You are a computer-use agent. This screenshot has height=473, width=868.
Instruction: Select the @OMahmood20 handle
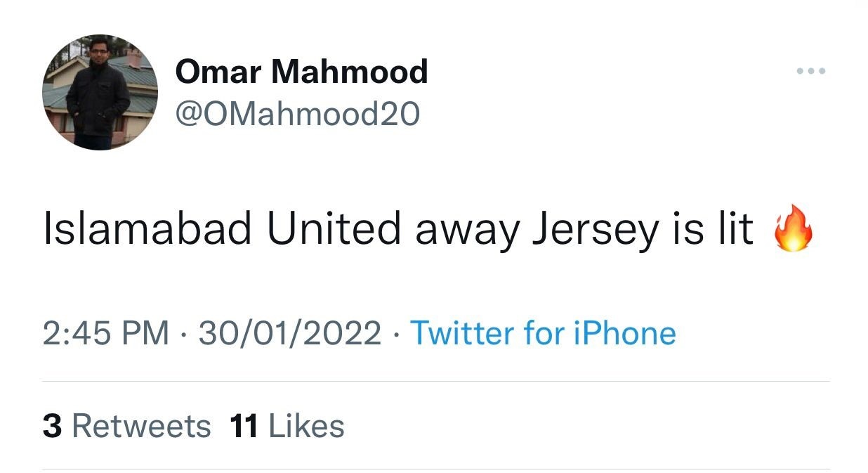(x=297, y=113)
